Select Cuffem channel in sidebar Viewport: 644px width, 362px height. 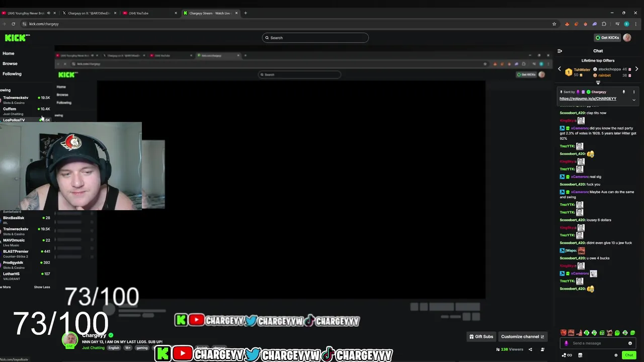pyautogui.click(x=25, y=111)
